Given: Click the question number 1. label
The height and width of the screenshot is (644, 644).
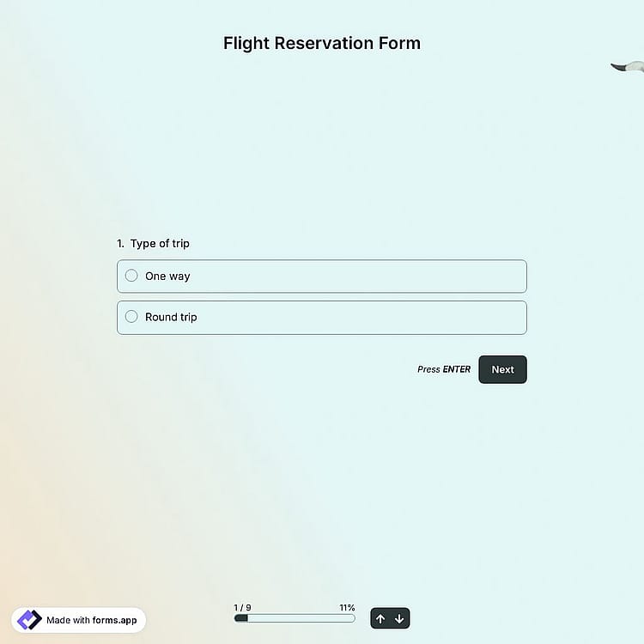Looking at the screenshot, I should pos(120,244).
